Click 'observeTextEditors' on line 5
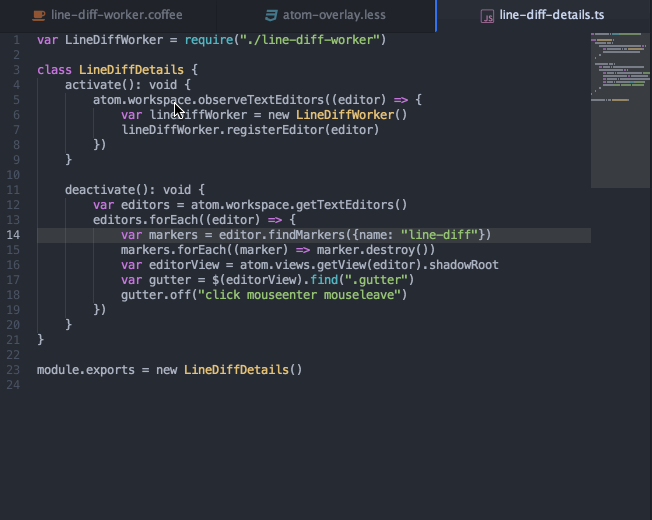This screenshot has width=652, height=520. pyautogui.click(x=261, y=100)
